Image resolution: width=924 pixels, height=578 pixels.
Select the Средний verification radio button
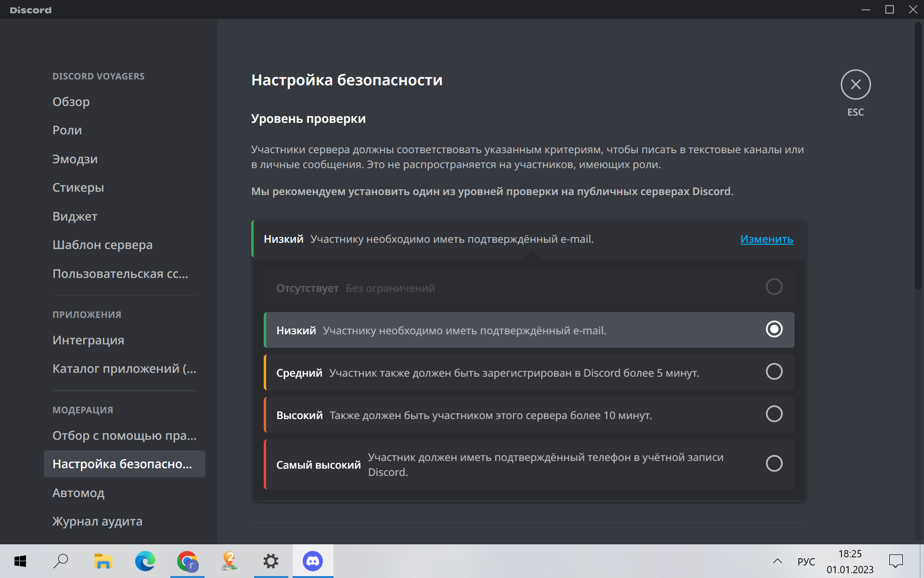(774, 371)
